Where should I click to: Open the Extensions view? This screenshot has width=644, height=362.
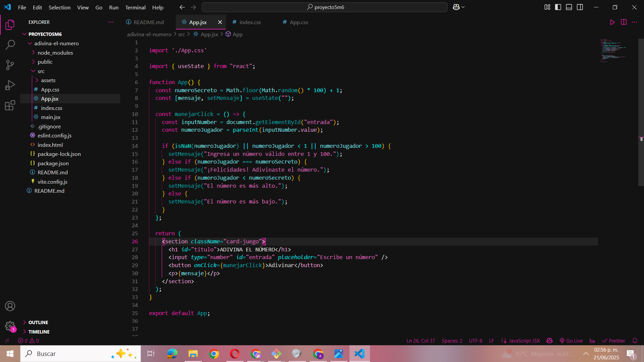click(x=10, y=106)
